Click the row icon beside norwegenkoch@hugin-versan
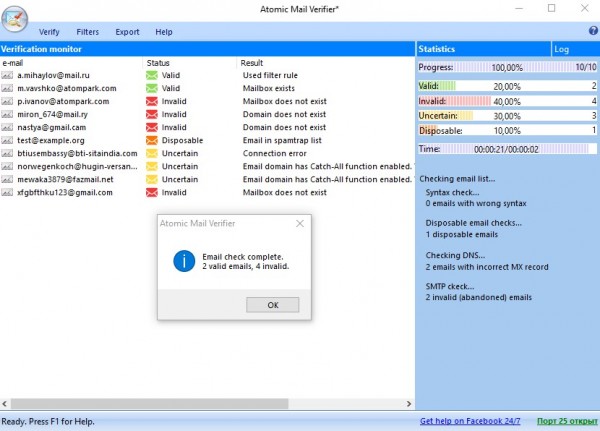The height and width of the screenshot is (431, 600). pos(7,167)
